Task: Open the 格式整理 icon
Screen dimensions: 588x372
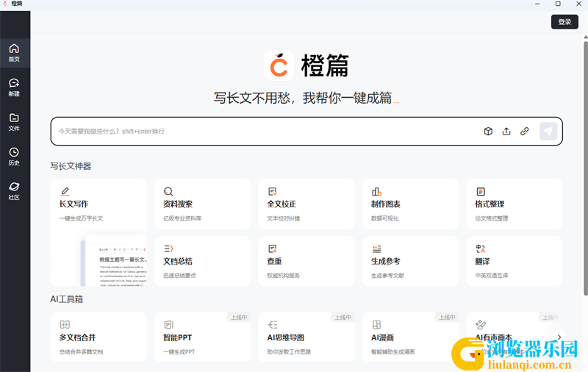Action: [x=481, y=192]
